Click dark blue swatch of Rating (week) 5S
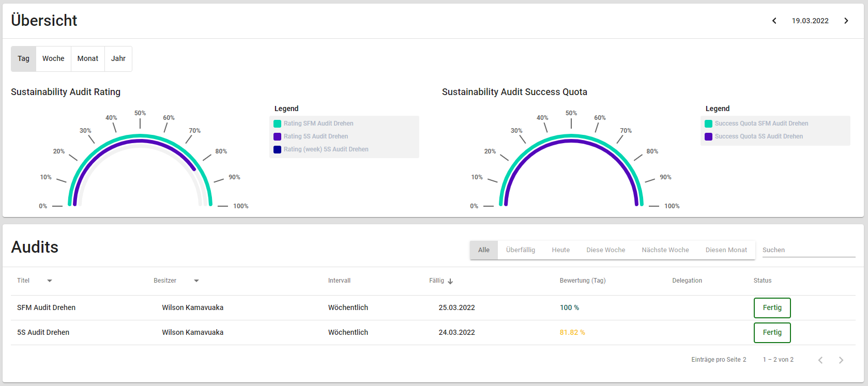 277,149
